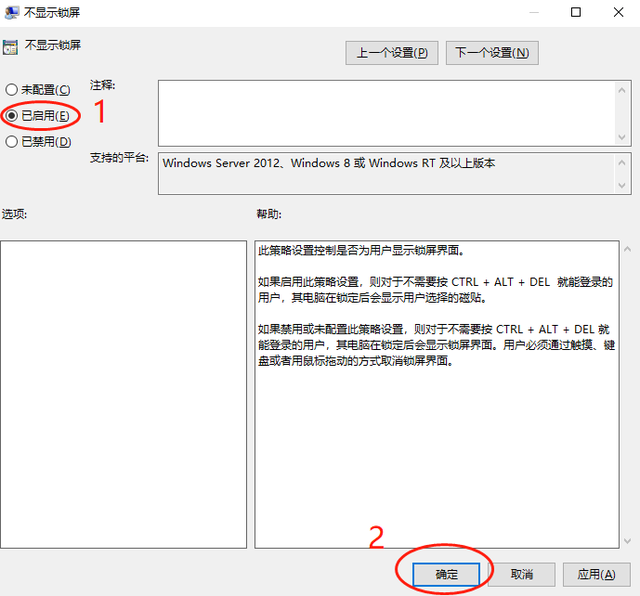Click the policy icon beside 不显示锁屏 heading
The height and width of the screenshot is (596, 640).
10,47
